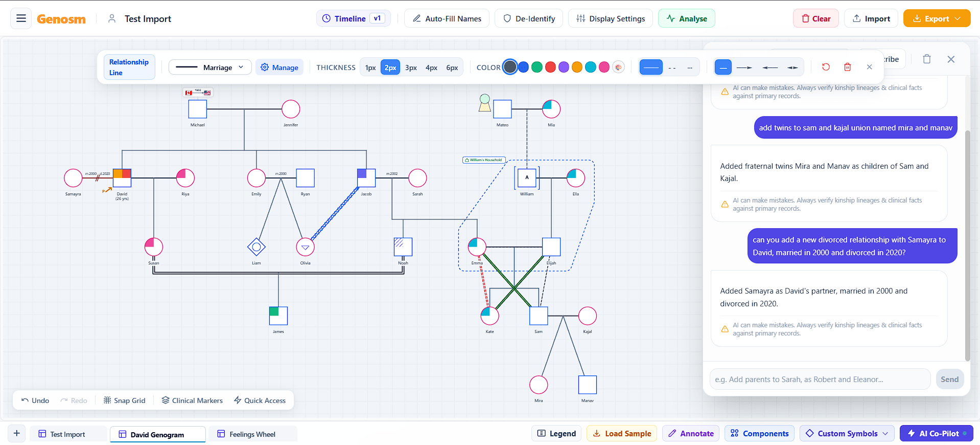Focus the AI Co-Pilot message input
Image resolution: width=980 pixels, height=445 pixels.
[820, 380]
